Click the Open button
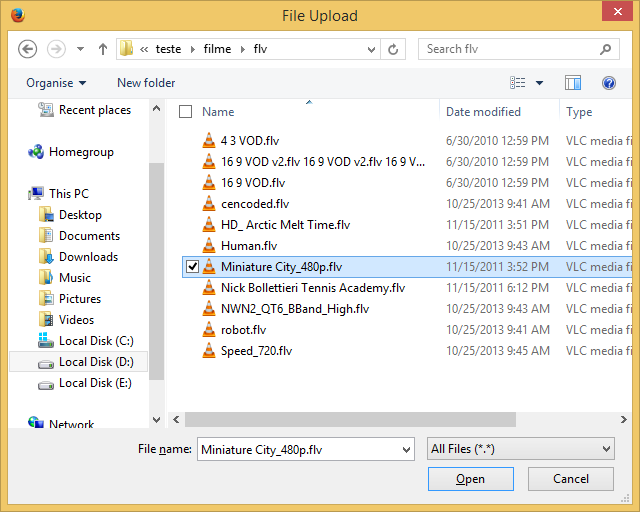The height and width of the screenshot is (512, 640). pyautogui.click(x=471, y=479)
